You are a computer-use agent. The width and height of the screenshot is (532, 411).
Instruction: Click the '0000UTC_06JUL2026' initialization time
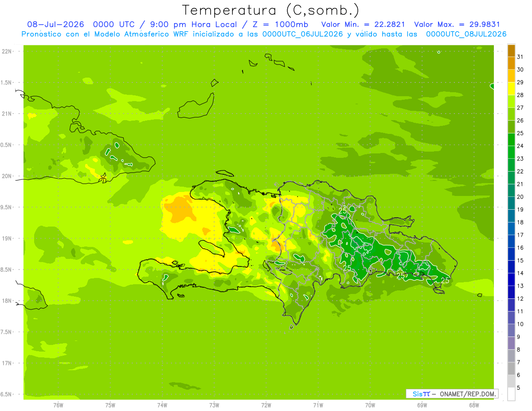[x=302, y=34]
